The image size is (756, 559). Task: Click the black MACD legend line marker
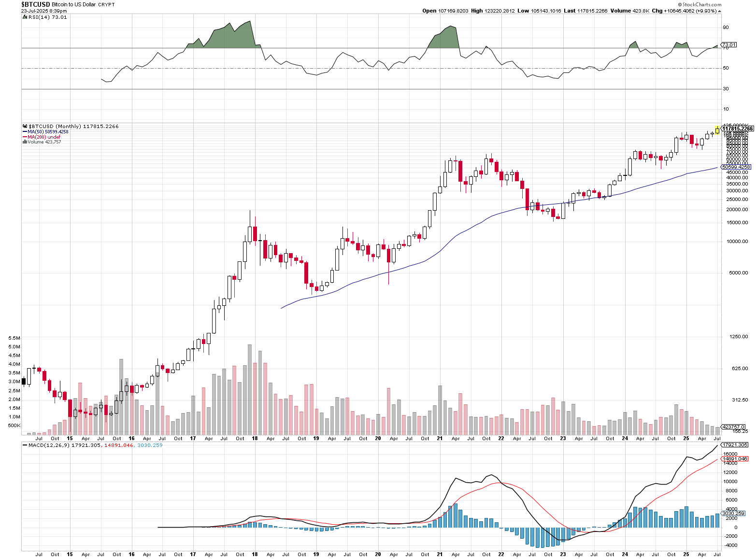coord(25,445)
